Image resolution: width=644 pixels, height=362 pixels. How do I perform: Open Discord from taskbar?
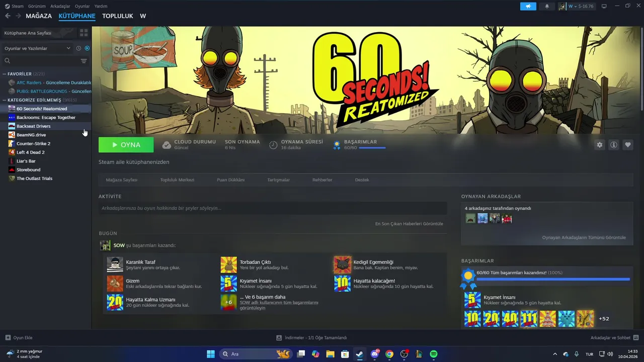[375, 354]
